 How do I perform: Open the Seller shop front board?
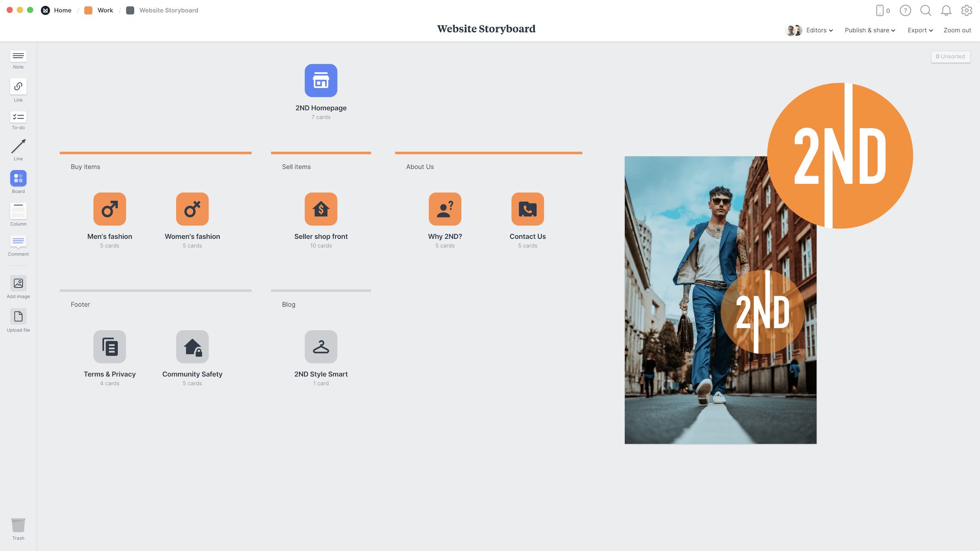click(x=321, y=209)
